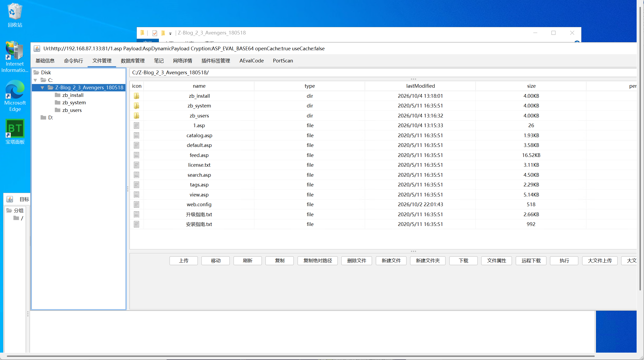Switch to 基础信息 tab

45,61
